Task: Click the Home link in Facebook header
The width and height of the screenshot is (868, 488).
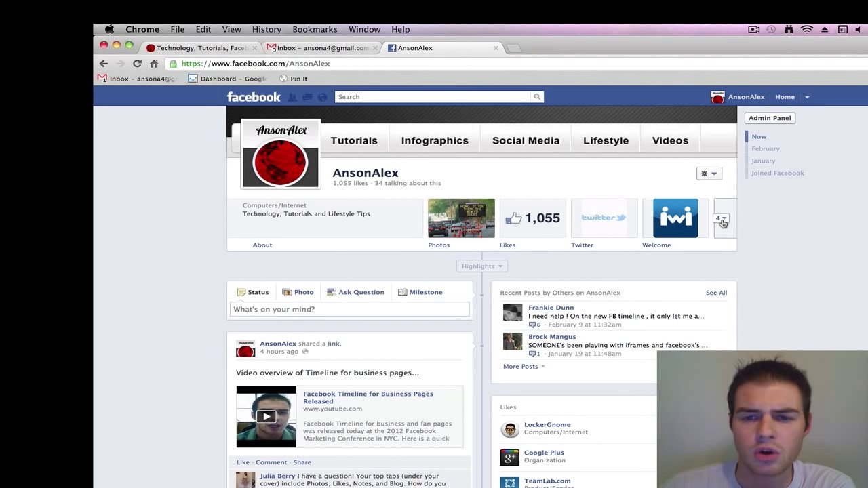Action: point(785,97)
